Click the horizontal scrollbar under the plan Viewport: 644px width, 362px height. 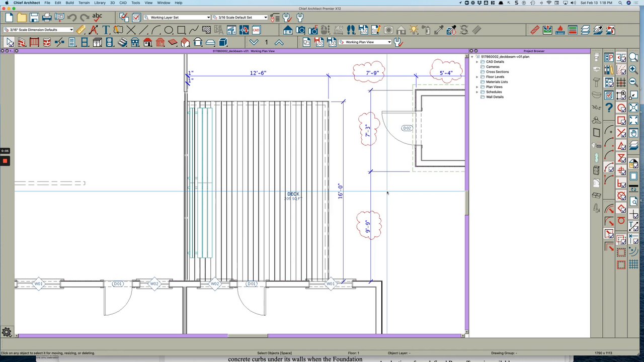pos(248,336)
